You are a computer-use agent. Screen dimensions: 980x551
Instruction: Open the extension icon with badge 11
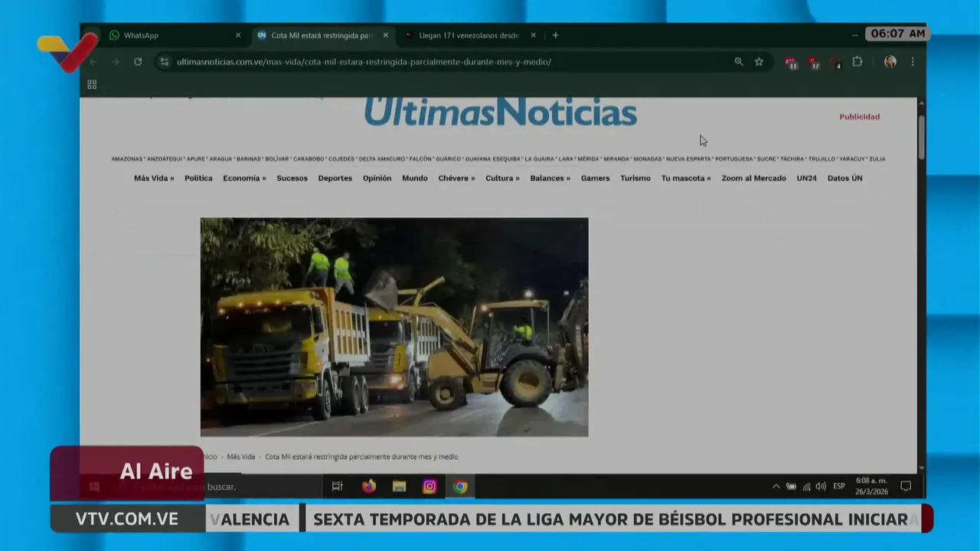pos(791,63)
